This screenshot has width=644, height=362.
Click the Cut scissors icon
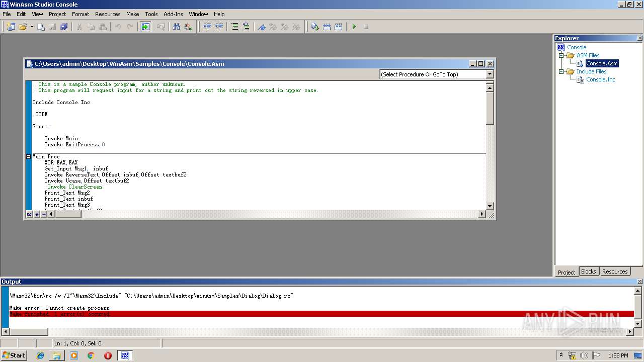point(79,27)
